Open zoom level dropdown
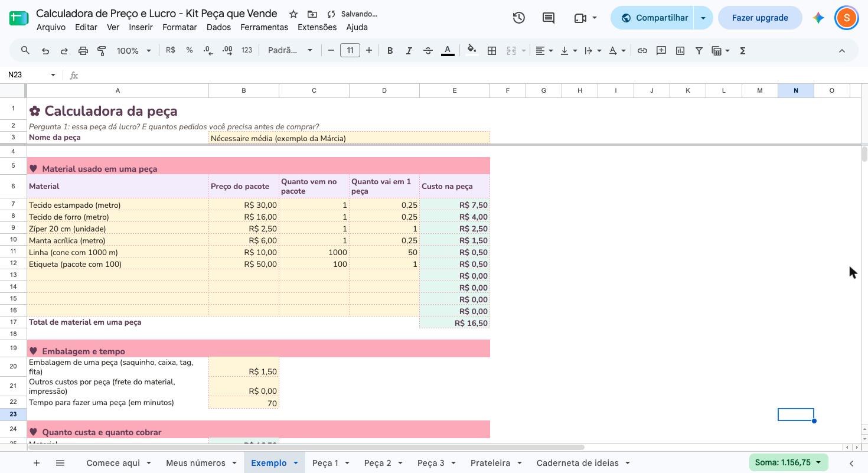Screen dimensions: 868x473 134,51
